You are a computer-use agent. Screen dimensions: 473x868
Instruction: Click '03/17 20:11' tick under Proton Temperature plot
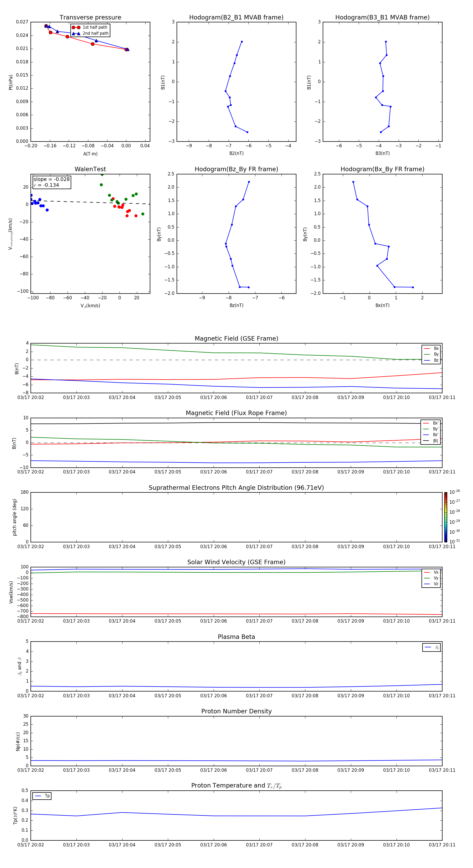pos(442,845)
